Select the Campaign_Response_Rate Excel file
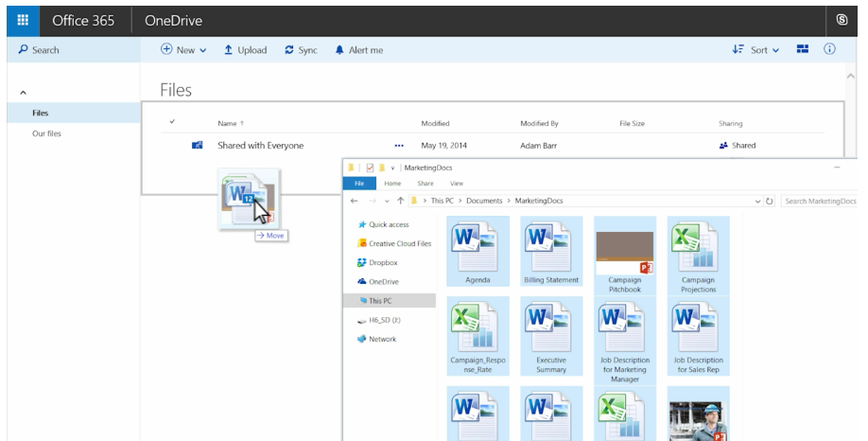Image resolution: width=868 pixels, height=441 pixels. point(477,336)
